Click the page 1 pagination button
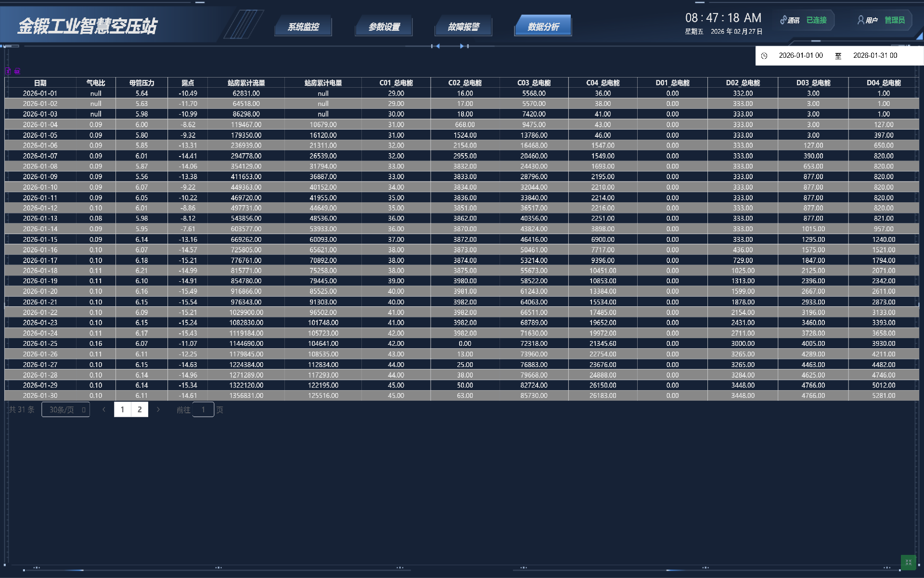The height and width of the screenshot is (578, 924). pos(122,409)
